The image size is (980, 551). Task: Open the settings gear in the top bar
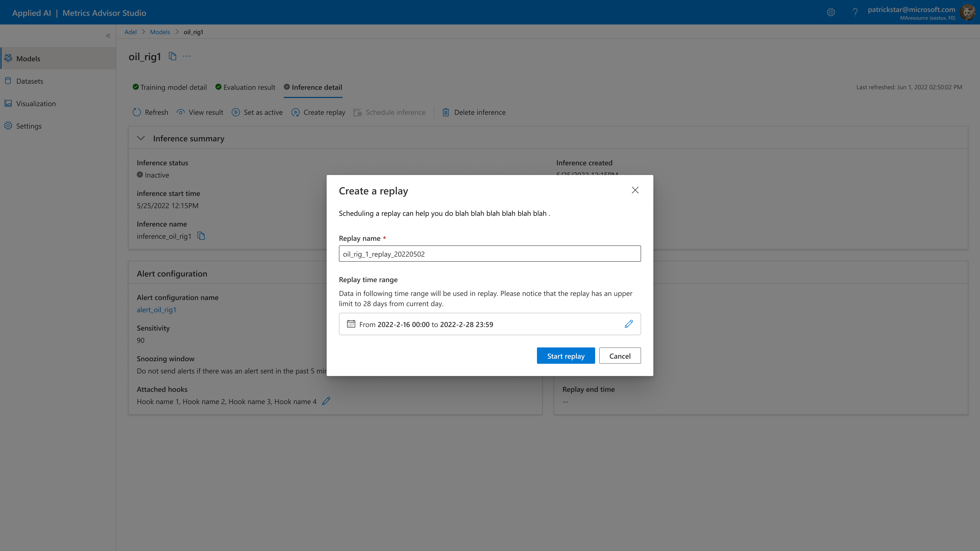click(831, 12)
